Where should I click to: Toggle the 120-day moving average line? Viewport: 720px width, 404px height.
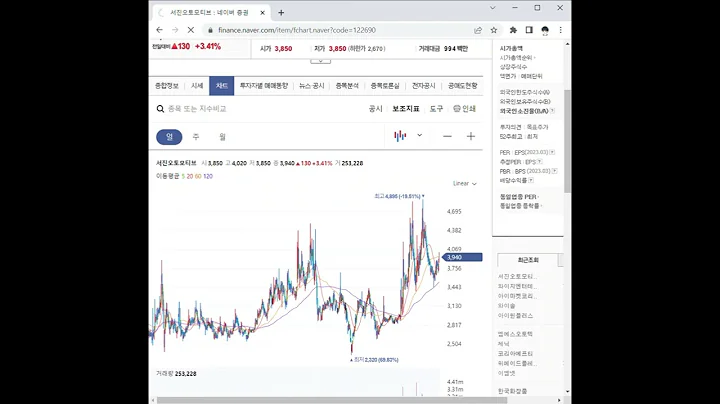208,176
